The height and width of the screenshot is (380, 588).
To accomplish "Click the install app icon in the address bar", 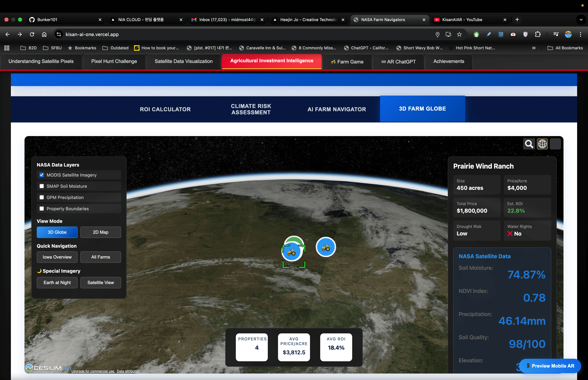I will tap(448, 34).
